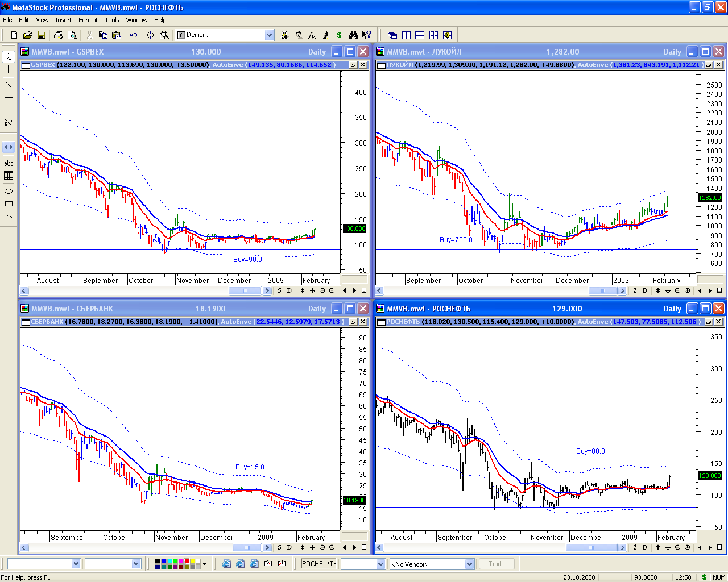Click the Explorer binoculars icon
The image size is (728, 582).
click(353, 35)
